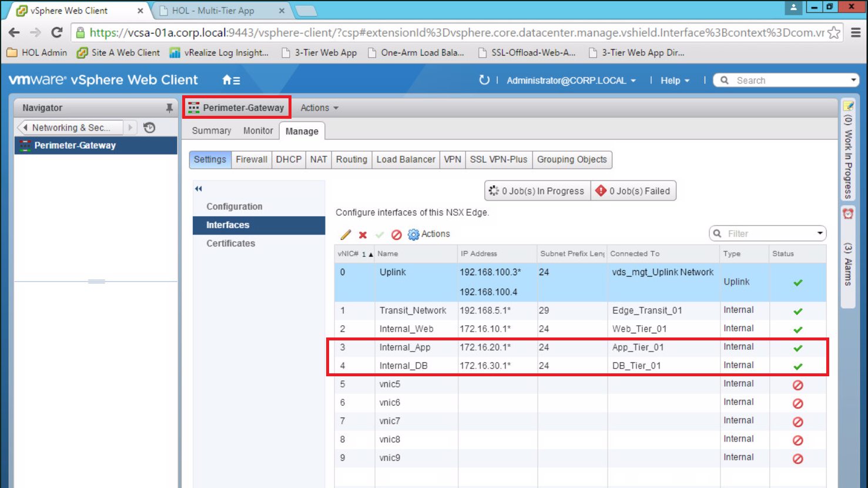Click the site security padlock icon
The image size is (868, 488).
point(81,33)
